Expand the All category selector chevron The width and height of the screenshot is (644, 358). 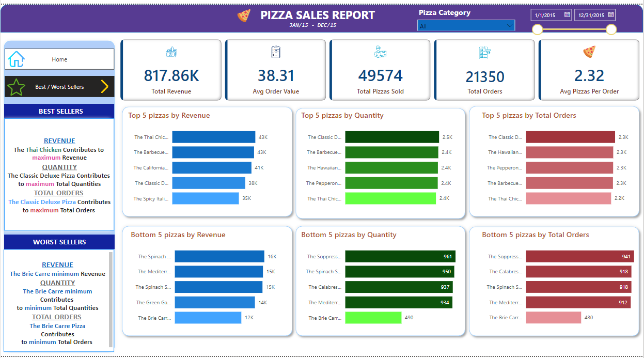tap(509, 25)
